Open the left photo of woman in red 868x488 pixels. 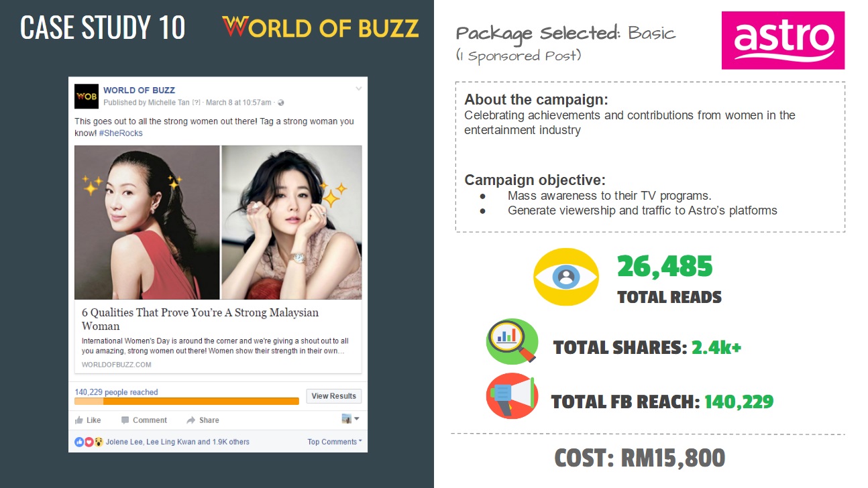pyautogui.click(x=147, y=222)
